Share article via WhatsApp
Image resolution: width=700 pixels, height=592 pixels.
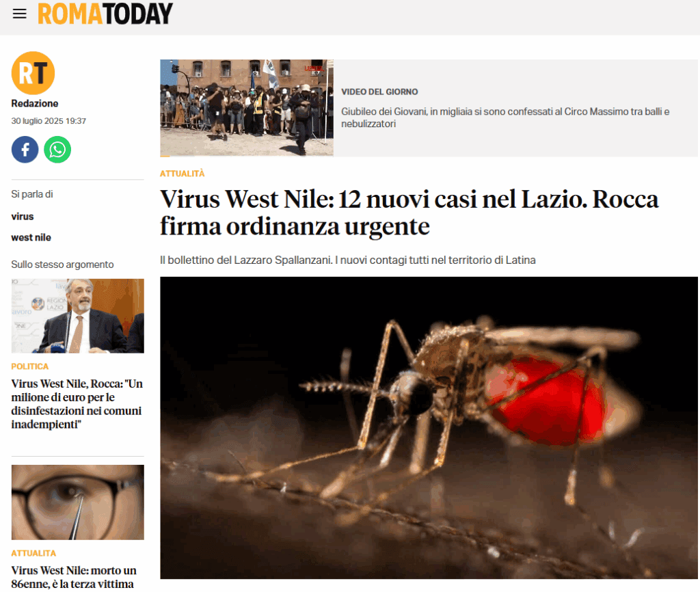(x=57, y=150)
